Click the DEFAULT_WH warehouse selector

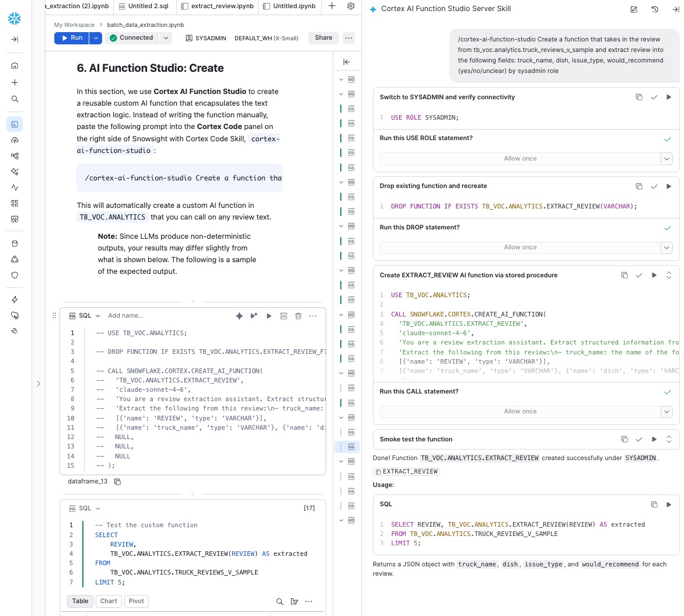pos(266,39)
